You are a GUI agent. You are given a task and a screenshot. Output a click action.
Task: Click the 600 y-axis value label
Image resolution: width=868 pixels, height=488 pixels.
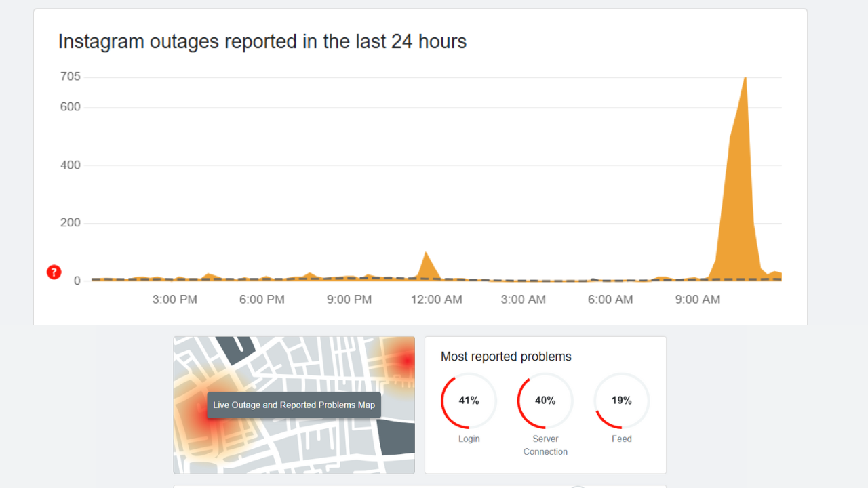click(70, 107)
